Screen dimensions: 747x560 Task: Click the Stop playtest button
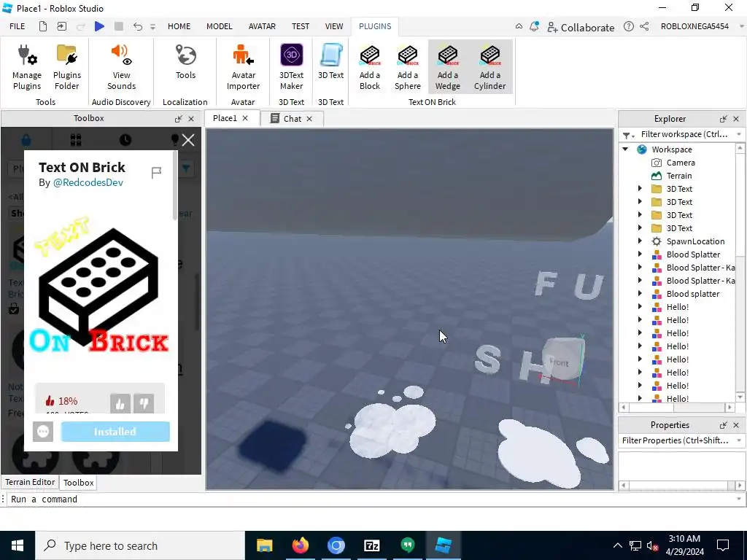click(x=119, y=26)
